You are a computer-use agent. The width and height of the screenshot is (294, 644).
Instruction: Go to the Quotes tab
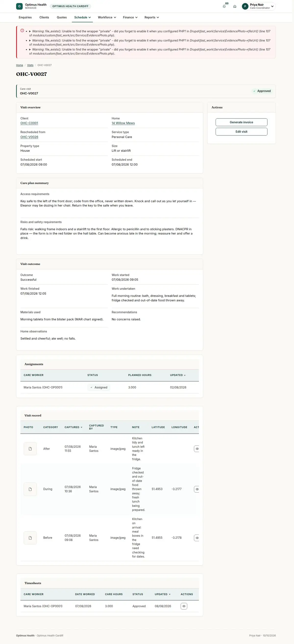62,17
